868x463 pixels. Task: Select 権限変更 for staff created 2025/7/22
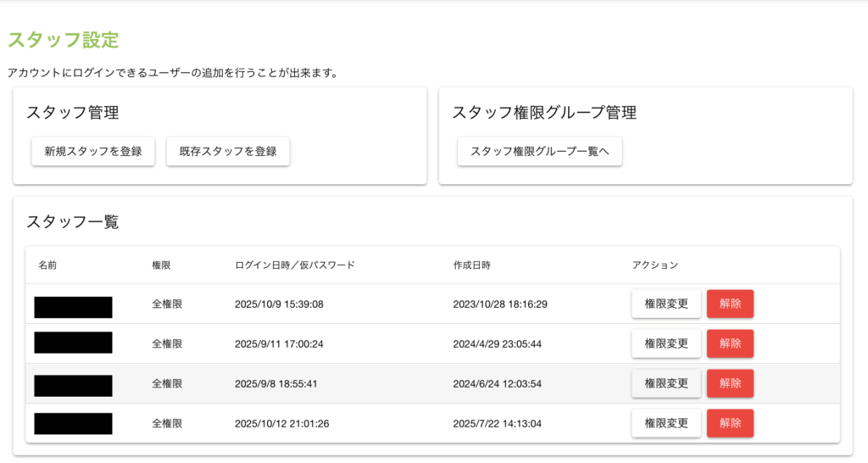665,423
